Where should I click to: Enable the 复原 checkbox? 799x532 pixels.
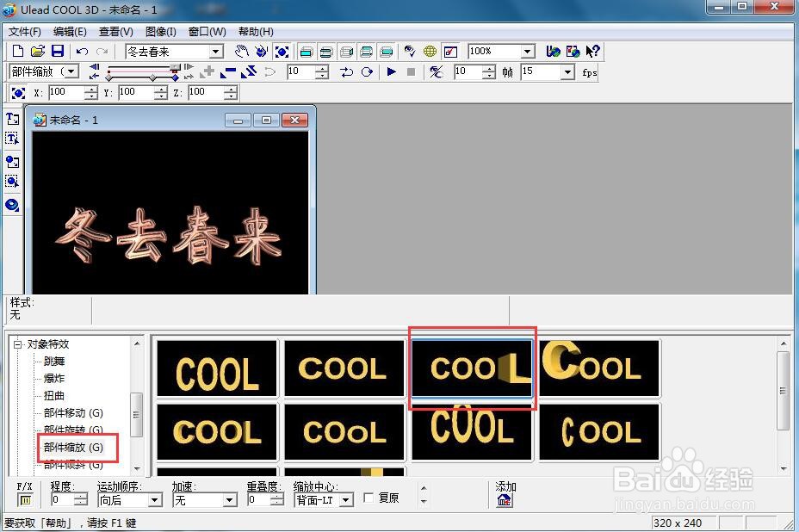click(369, 498)
